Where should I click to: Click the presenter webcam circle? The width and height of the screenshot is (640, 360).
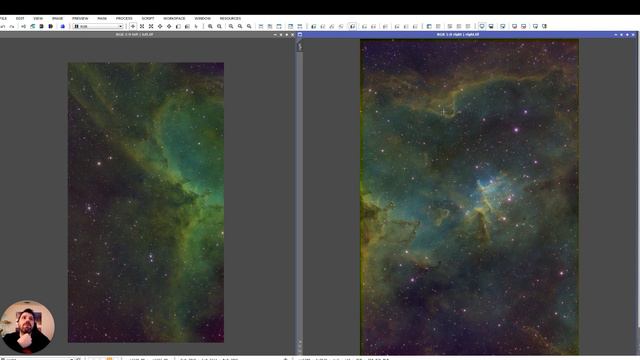click(x=27, y=327)
